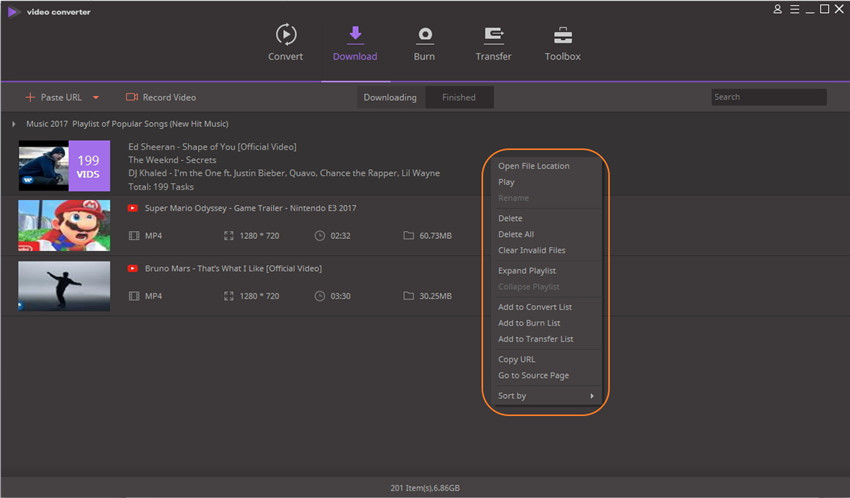Image resolution: width=850 pixels, height=498 pixels.
Task: Click the folder icon beside 60.73MB
Action: click(x=408, y=236)
